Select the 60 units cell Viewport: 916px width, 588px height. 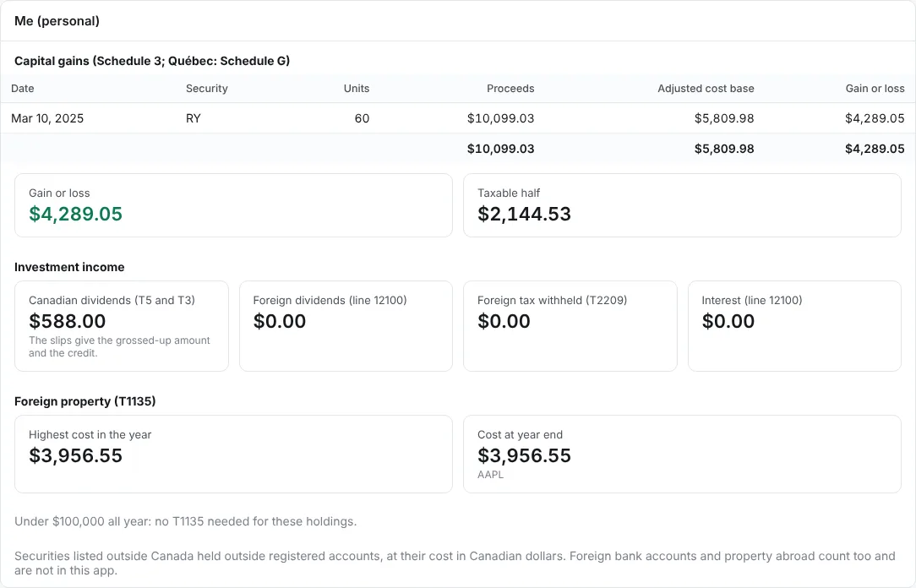(x=363, y=118)
